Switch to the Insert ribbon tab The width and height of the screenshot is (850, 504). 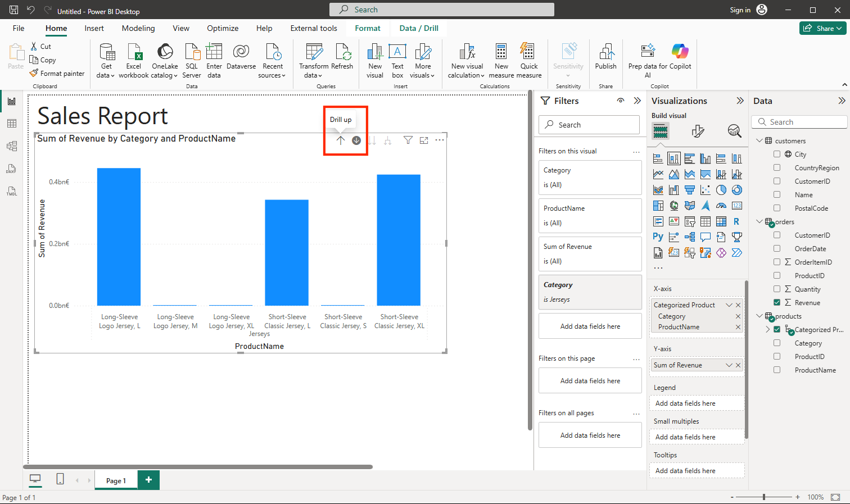(x=94, y=28)
